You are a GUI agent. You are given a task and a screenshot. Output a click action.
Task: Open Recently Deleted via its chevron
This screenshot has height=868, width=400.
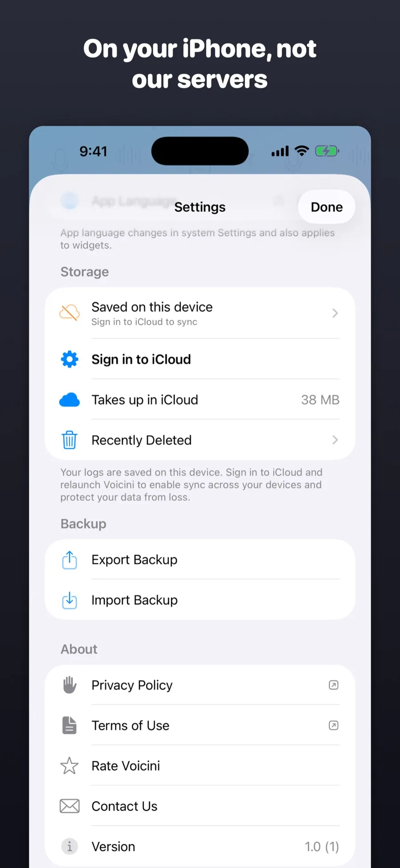[x=335, y=440]
